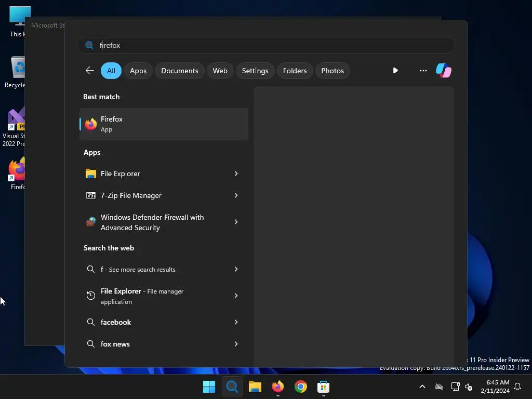
Task: Open Microsoft Store from the taskbar
Action: click(323, 387)
